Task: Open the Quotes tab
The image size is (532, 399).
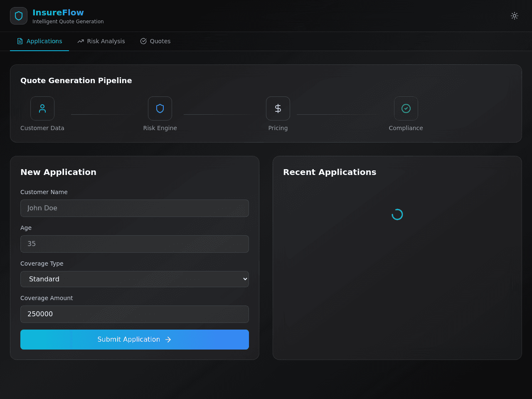Action: (x=155, y=41)
